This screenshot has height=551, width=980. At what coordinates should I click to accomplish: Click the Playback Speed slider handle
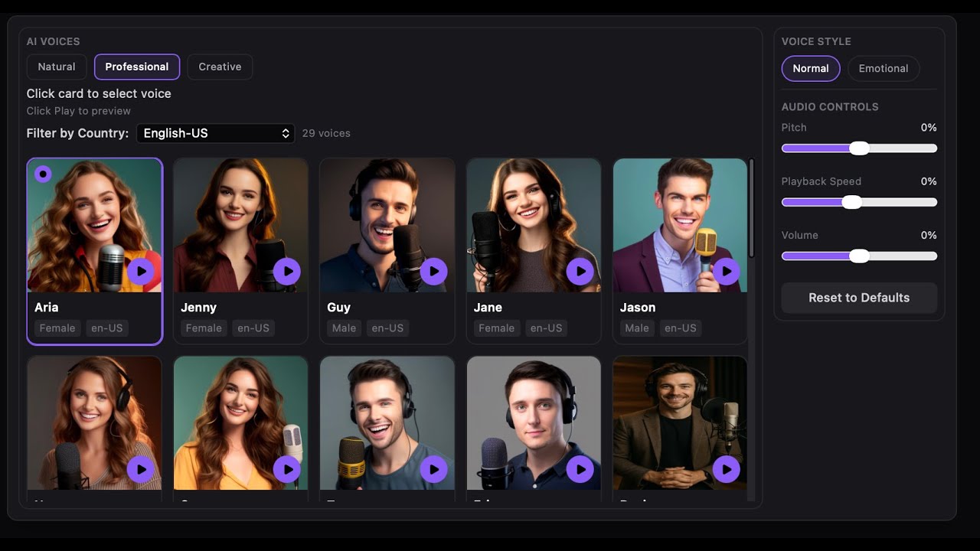[851, 202]
